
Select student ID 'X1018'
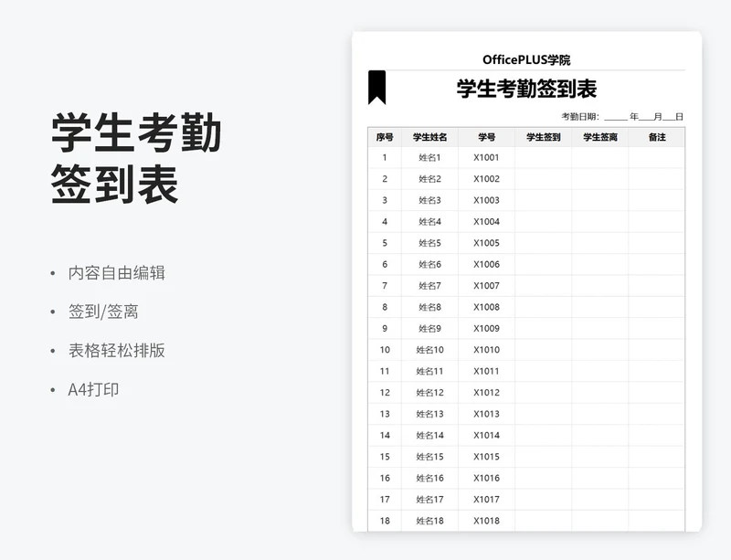click(x=486, y=521)
